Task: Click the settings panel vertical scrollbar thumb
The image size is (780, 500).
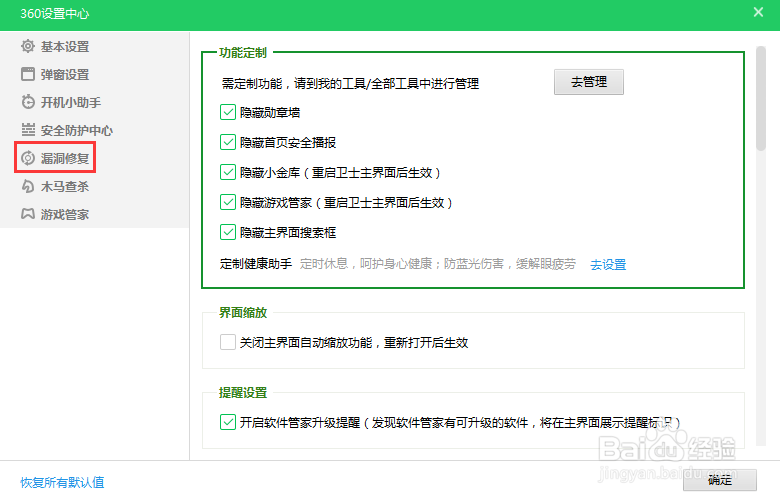Action: tap(761, 99)
